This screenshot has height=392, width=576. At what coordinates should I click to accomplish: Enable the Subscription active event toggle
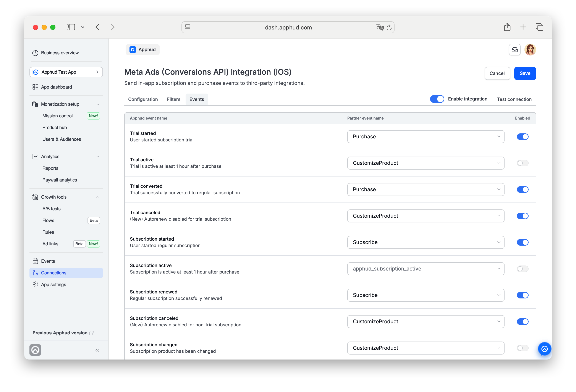pos(523,269)
